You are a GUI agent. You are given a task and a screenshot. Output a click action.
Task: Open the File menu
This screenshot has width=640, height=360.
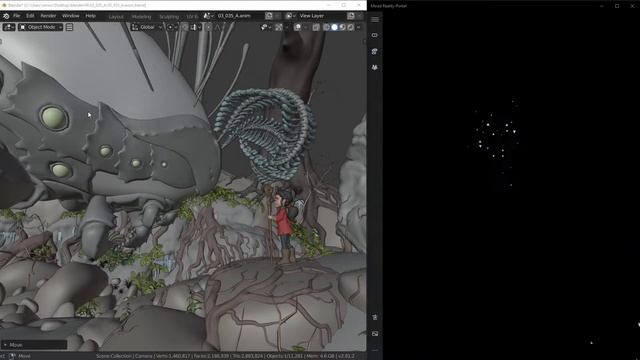(16, 16)
